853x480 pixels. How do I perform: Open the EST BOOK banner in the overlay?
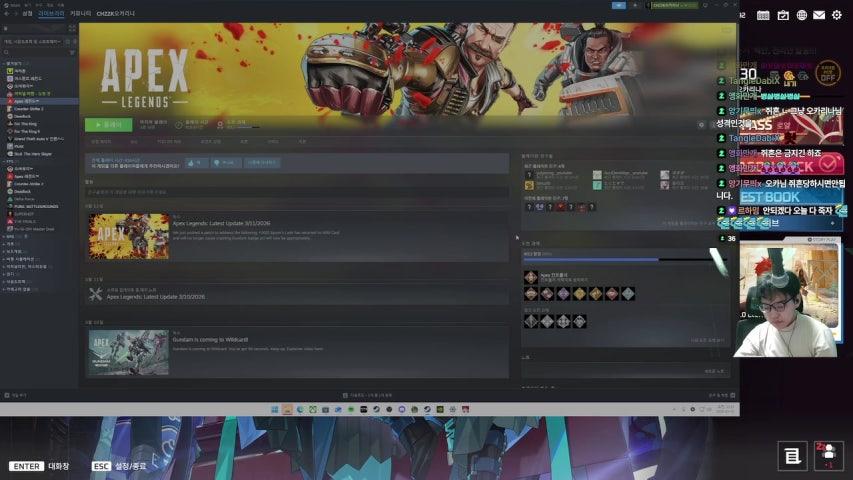(x=790, y=196)
